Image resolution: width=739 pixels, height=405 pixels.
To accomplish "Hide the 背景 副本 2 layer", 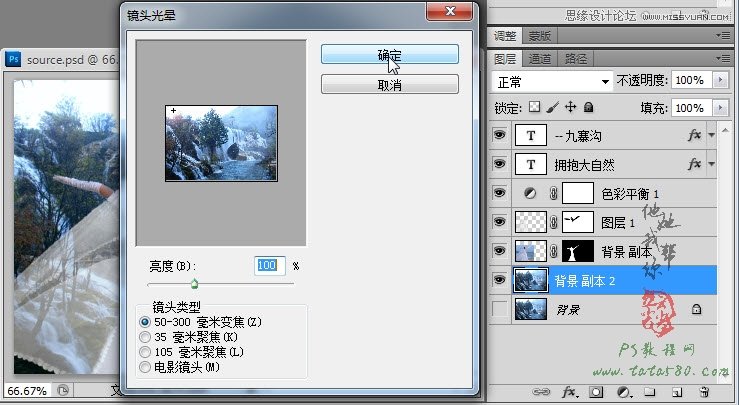I will (x=499, y=280).
